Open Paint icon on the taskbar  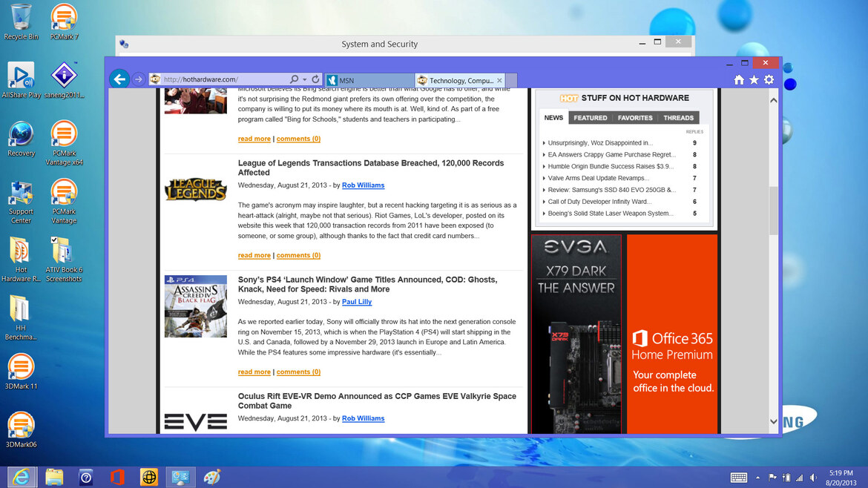pos(212,477)
